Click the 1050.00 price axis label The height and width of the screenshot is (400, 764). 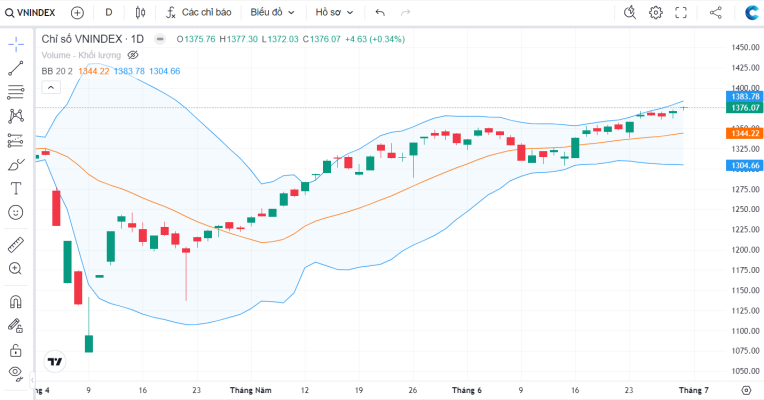tap(745, 371)
